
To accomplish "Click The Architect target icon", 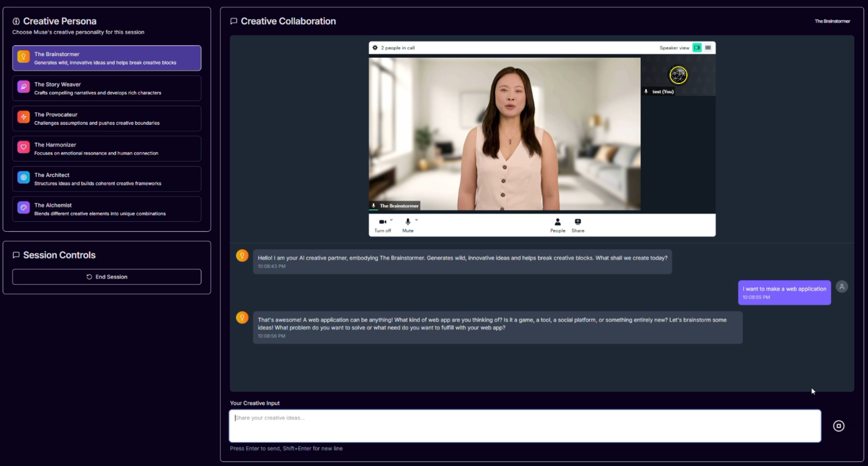I will point(24,177).
